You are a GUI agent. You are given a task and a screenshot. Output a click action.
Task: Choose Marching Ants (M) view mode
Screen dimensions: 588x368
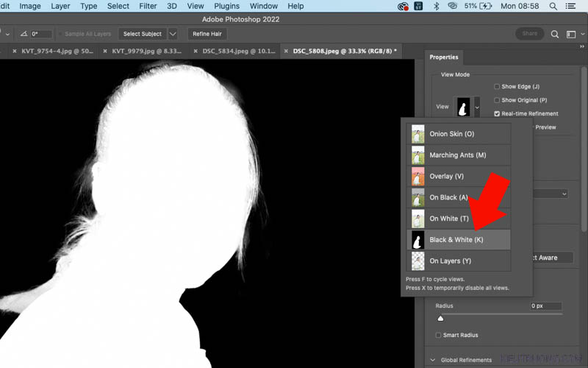[x=459, y=155]
